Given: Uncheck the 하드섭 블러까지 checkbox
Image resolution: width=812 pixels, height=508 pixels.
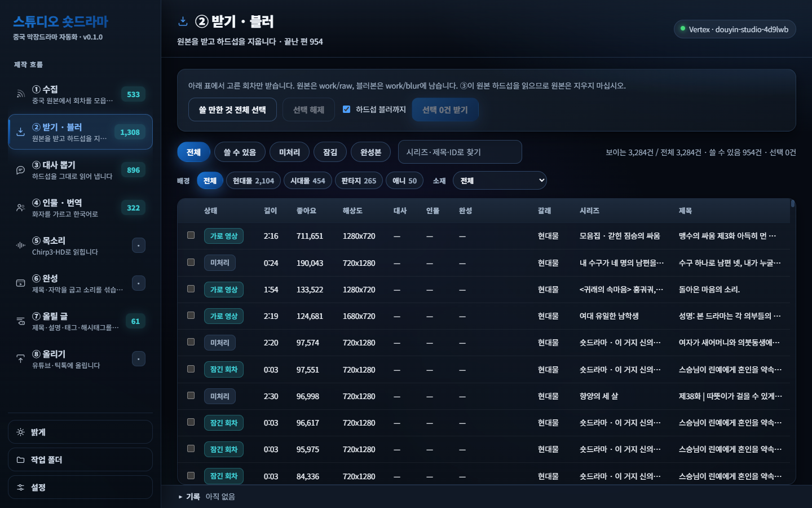Looking at the screenshot, I should point(346,110).
